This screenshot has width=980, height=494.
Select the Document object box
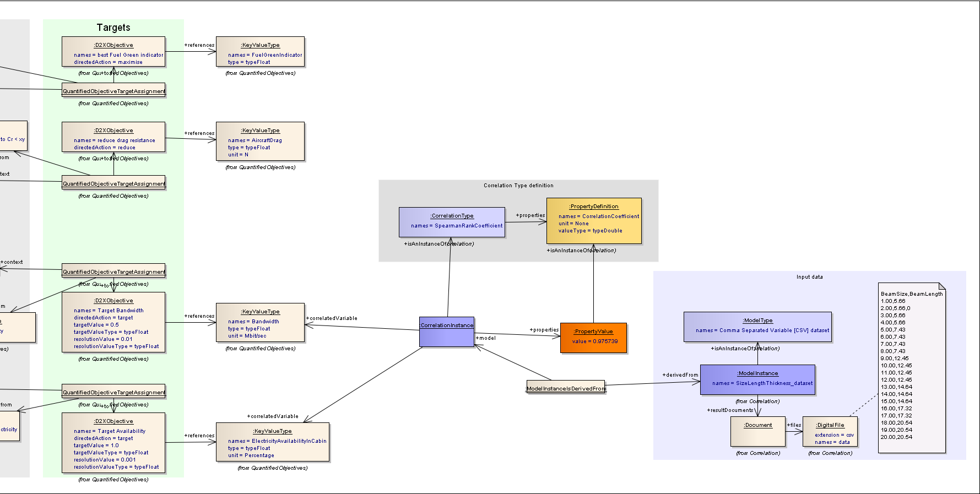(x=757, y=431)
